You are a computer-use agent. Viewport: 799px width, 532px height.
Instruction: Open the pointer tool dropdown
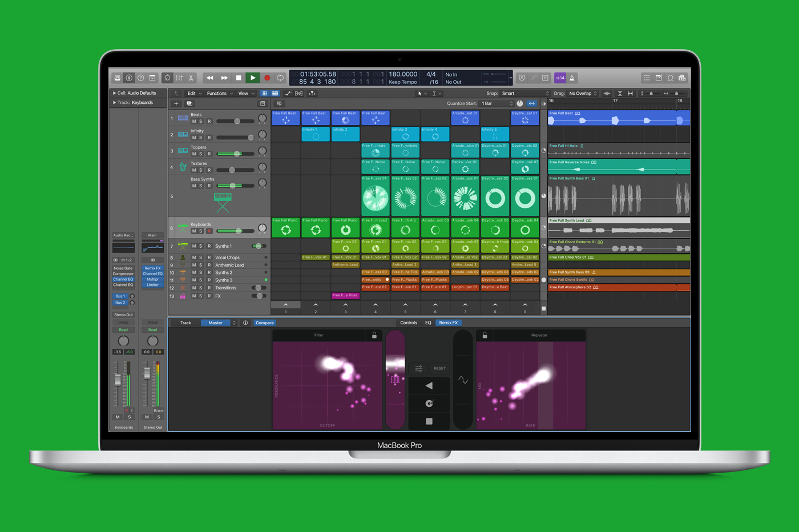(x=422, y=93)
